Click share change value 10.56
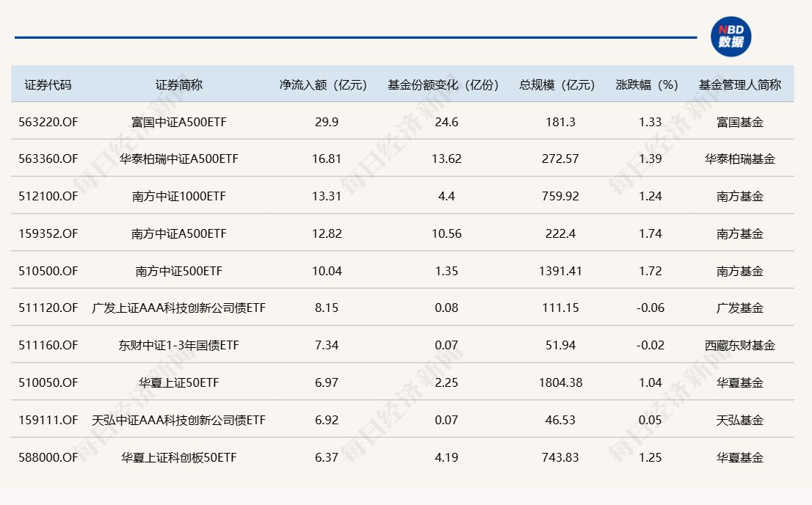Image resolution: width=812 pixels, height=505 pixels. tap(446, 233)
